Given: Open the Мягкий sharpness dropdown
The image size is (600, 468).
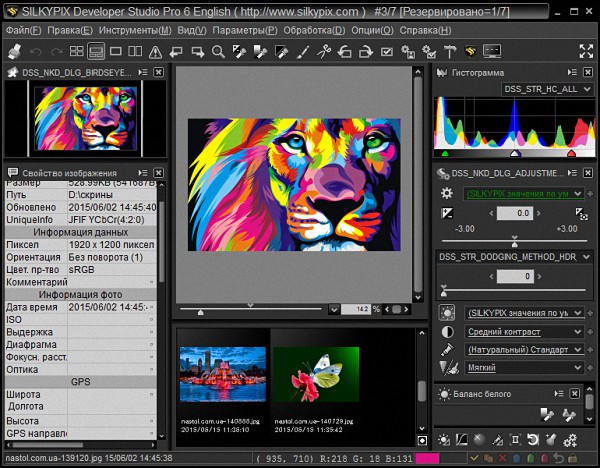Looking at the screenshot, I should tap(524, 367).
